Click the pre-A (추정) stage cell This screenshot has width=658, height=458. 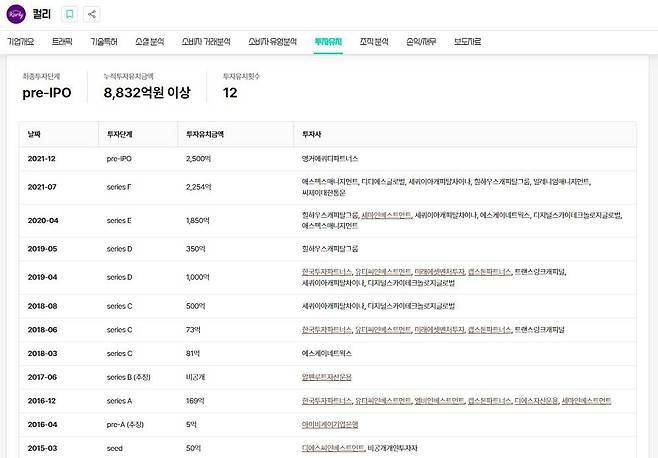[x=125, y=424]
